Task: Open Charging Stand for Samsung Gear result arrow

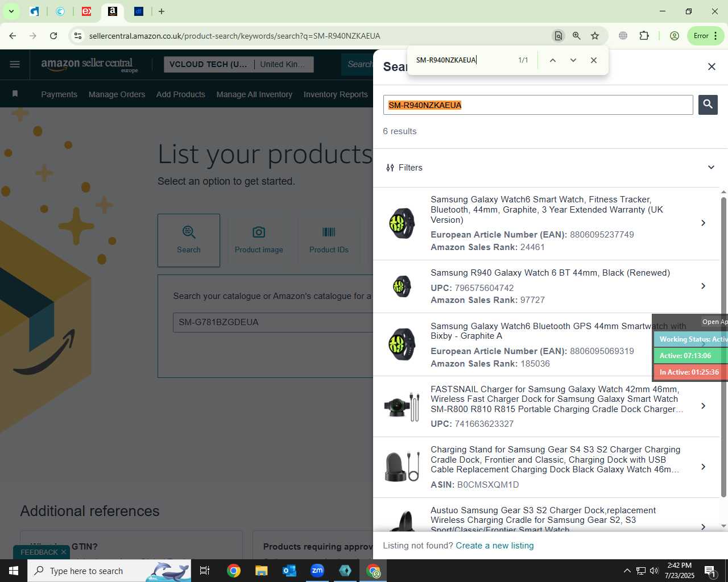Action: [x=703, y=467]
